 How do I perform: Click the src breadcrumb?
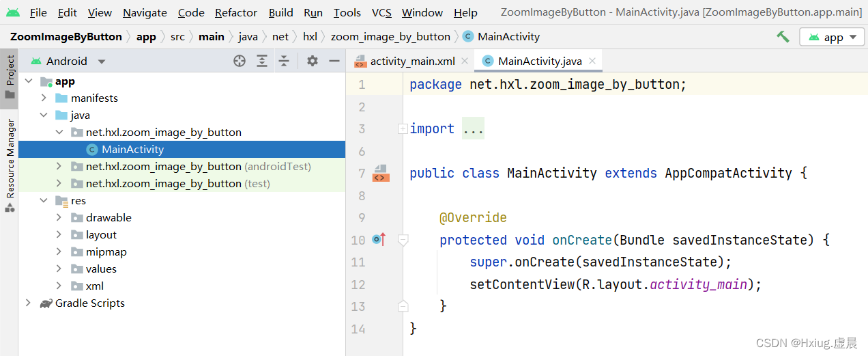(177, 37)
